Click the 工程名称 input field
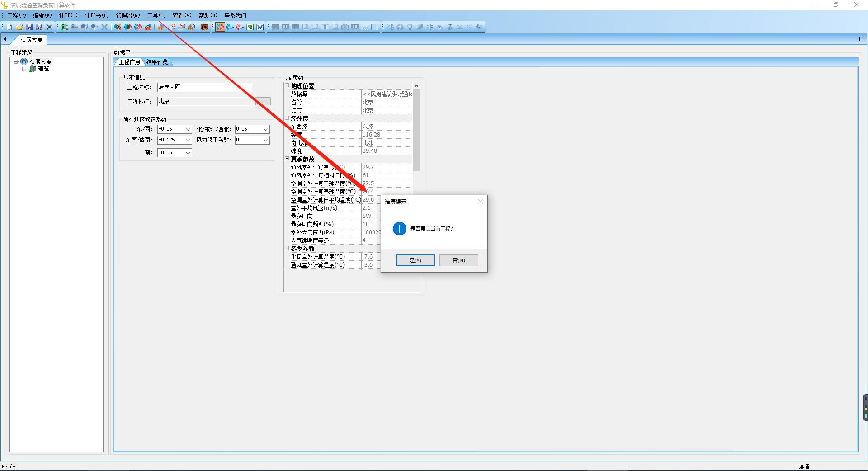This screenshot has height=471, width=868. [x=204, y=87]
